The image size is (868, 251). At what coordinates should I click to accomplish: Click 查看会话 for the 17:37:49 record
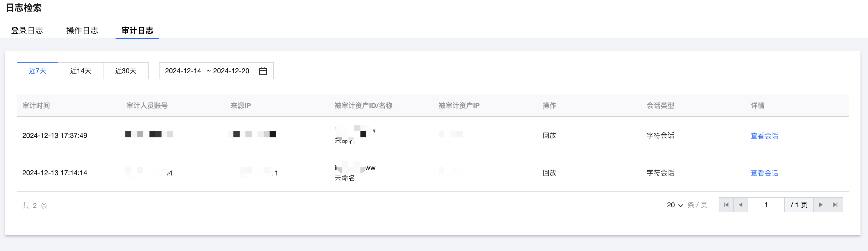[x=764, y=136]
